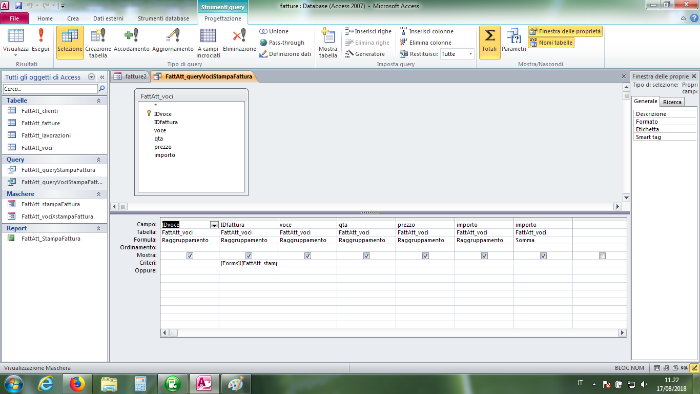Open the Campo dropdown for IDvoce
This screenshot has width=700, height=394.
[214, 225]
